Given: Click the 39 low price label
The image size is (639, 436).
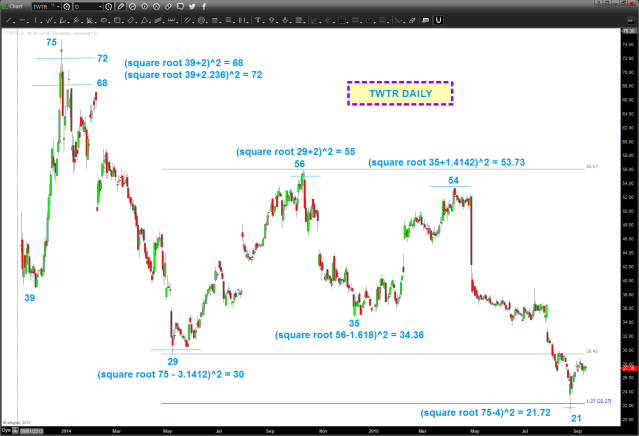Looking at the screenshot, I should pos(29,298).
